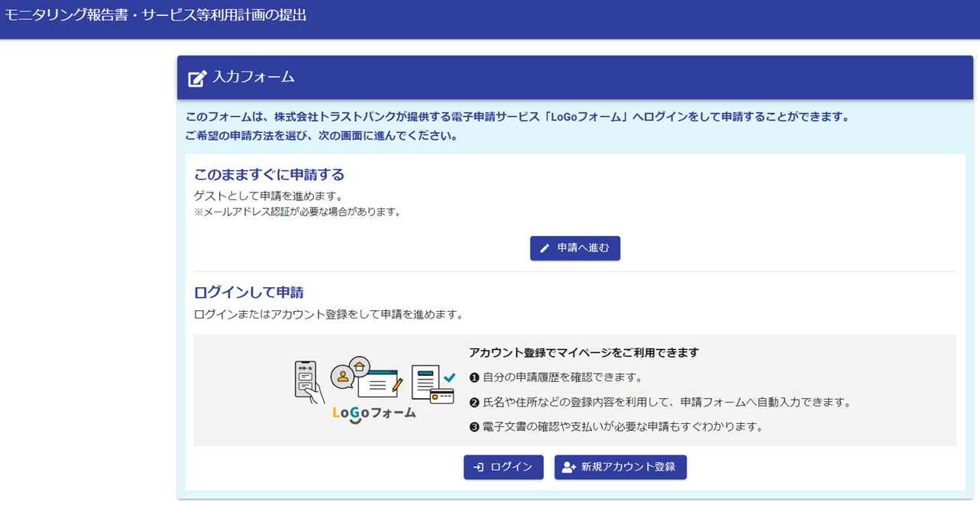Click the ログイン button
The width and height of the screenshot is (980, 505).
pyautogui.click(x=503, y=467)
